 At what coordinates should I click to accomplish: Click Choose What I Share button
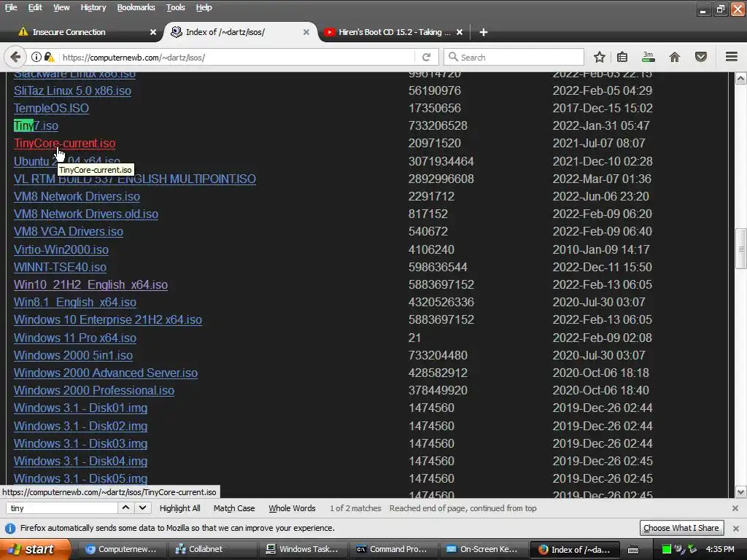click(x=681, y=528)
